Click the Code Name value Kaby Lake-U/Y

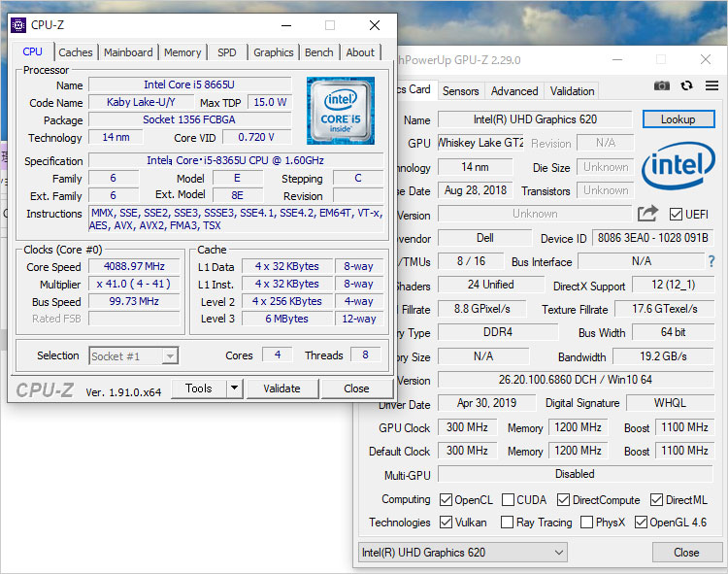(x=141, y=102)
